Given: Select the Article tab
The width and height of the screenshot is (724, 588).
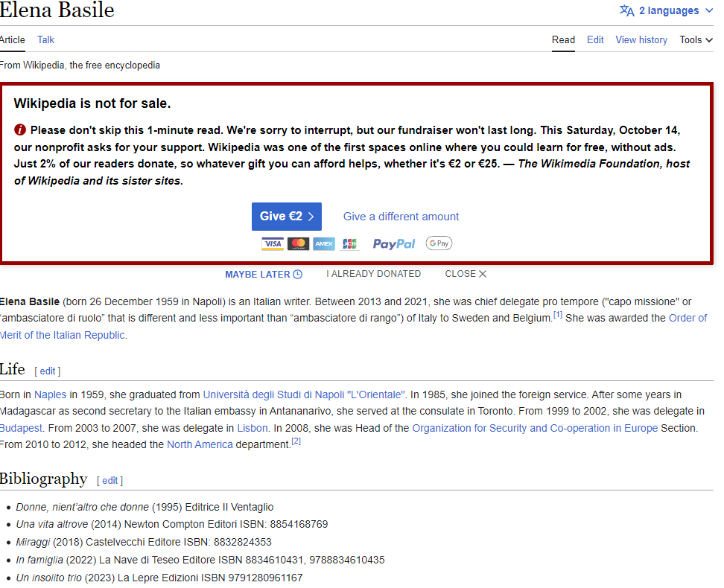Looking at the screenshot, I should [x=12, y=39].
